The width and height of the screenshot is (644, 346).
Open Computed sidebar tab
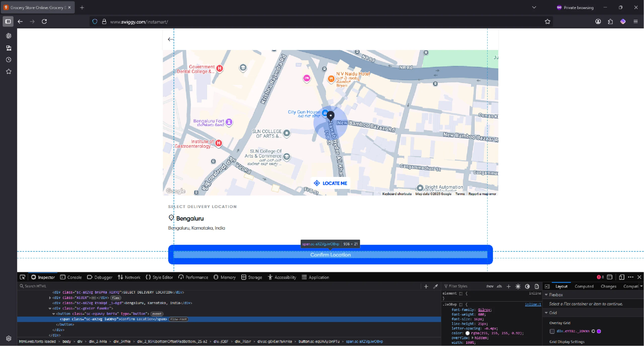pyautogui.click(x=584, y=286)
